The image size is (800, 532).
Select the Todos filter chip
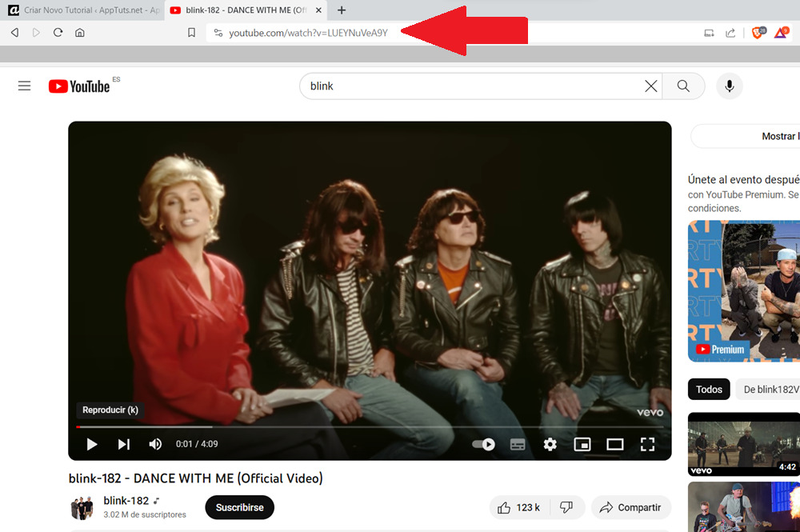coord(709,389)
